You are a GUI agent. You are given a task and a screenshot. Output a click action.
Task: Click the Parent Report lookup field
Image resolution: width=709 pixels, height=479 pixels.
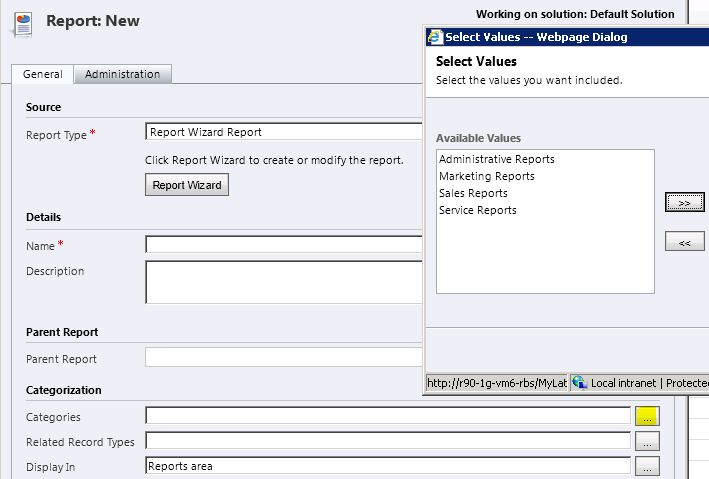pos(284,357)
